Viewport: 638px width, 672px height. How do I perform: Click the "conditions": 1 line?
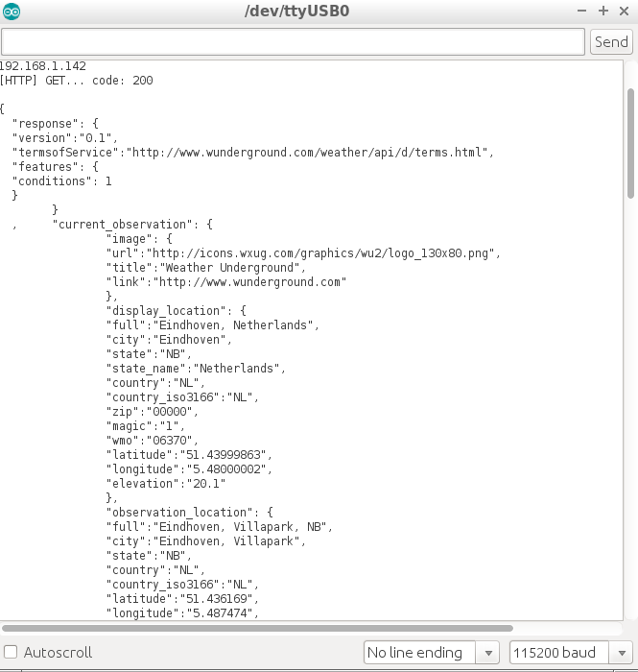click(x=62, y=181)
